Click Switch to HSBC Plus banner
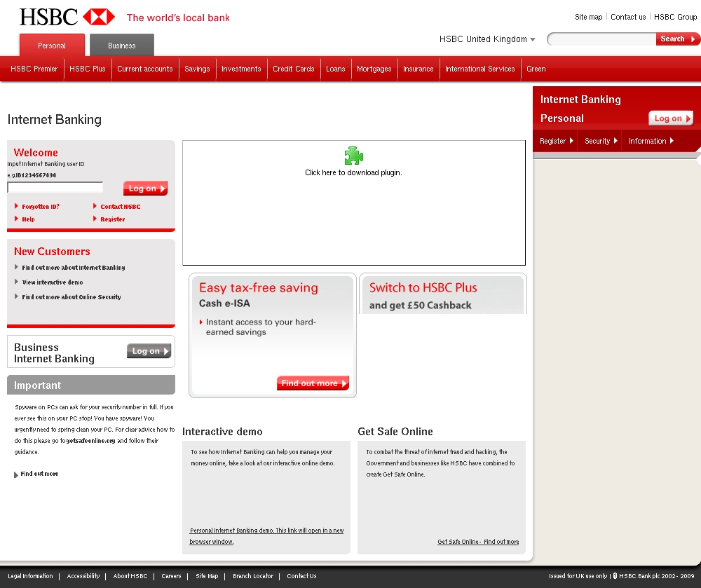Viewport: 701px width, 588px height. [x=442, y=294]
